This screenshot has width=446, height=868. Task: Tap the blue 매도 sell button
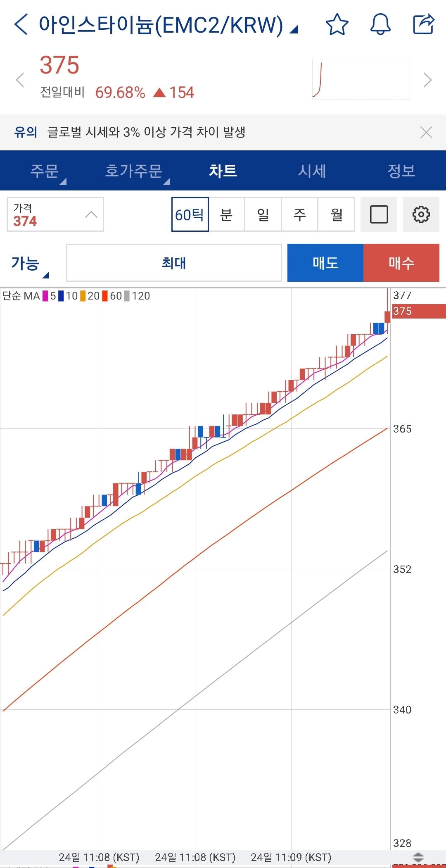(325, 263)
